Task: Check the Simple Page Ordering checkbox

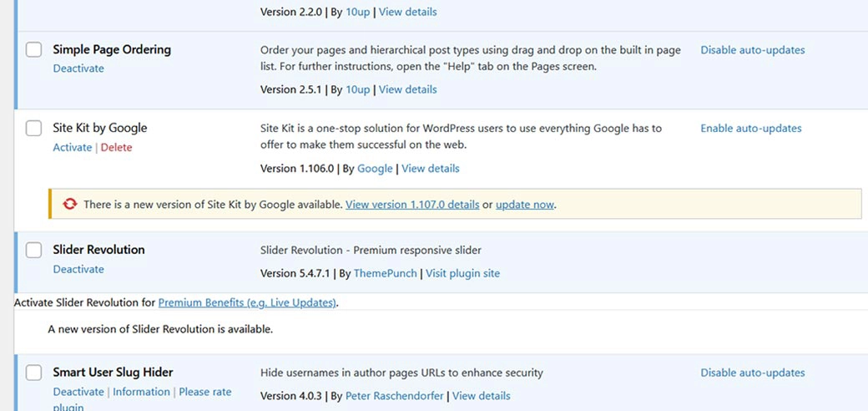Action: point(33,49)
